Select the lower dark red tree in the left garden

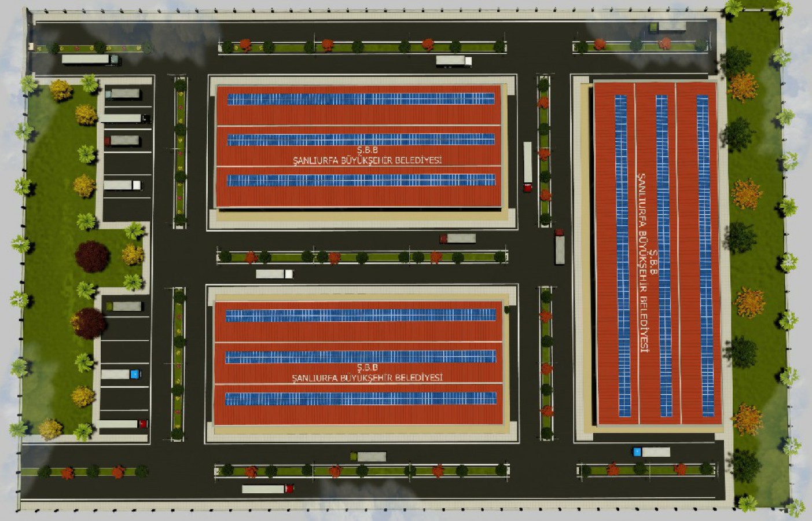tap(89, 323)
